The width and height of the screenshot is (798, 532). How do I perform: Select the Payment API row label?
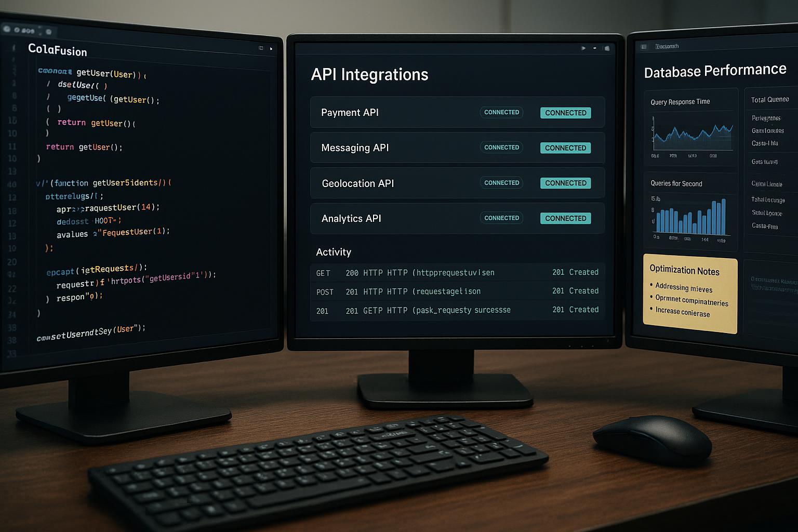[x=350, y=113]
